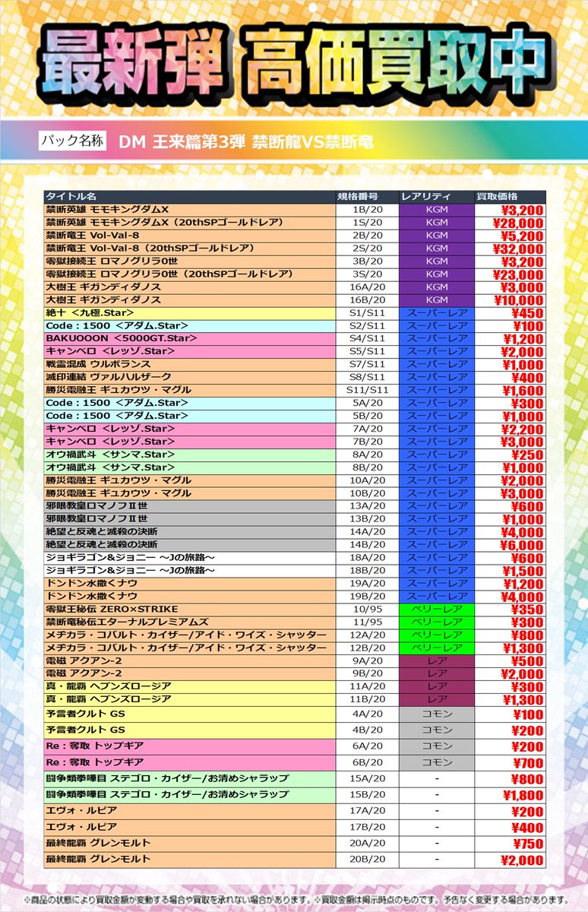Select the ¥2,200 price cell
Viewport: 588px width, 912px height.
coord(510,429)
